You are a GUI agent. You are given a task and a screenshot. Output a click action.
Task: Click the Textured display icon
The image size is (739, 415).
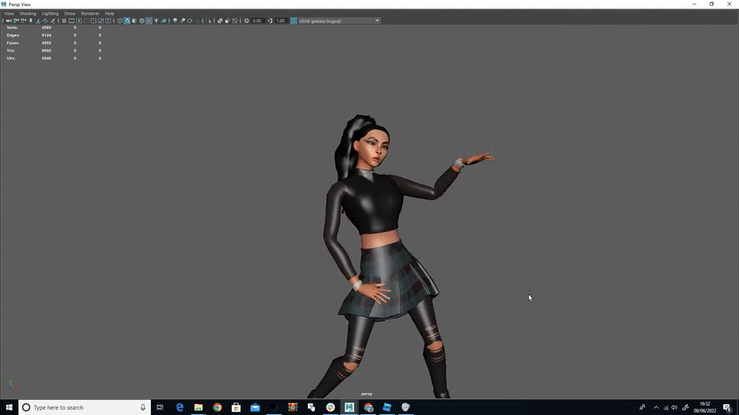click(149, 21)
